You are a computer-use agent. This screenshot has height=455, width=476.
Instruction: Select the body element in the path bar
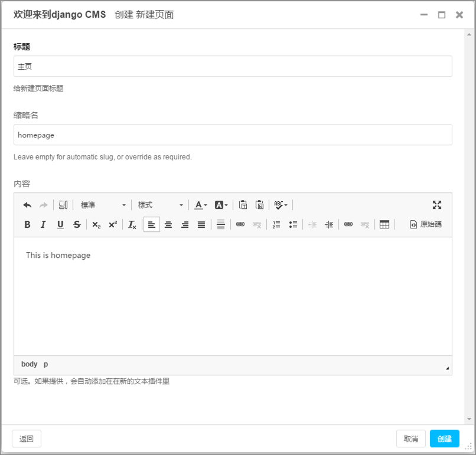[29, 364]
